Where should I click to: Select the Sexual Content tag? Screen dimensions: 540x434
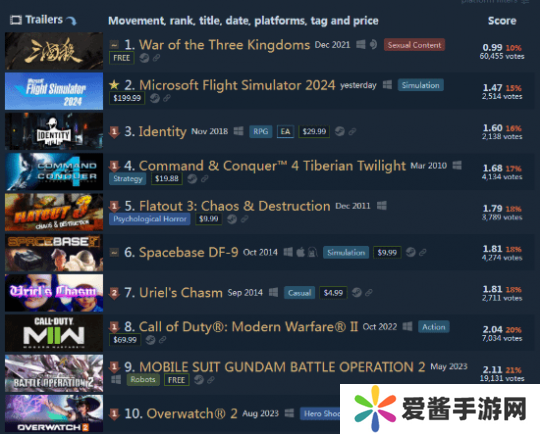pyautogui.click(x=414, y=45)
